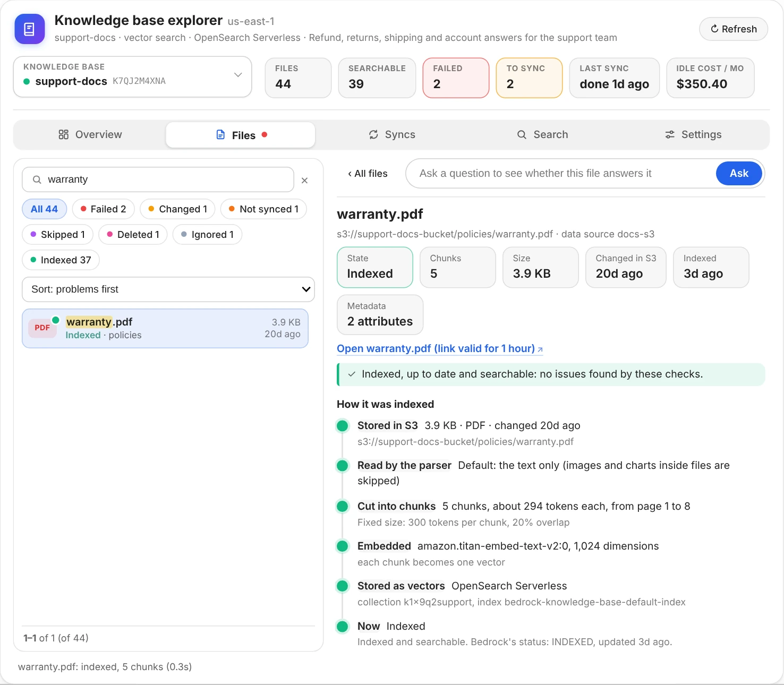Open the Syncs tab
784x685 pixels.
point(391,135)
